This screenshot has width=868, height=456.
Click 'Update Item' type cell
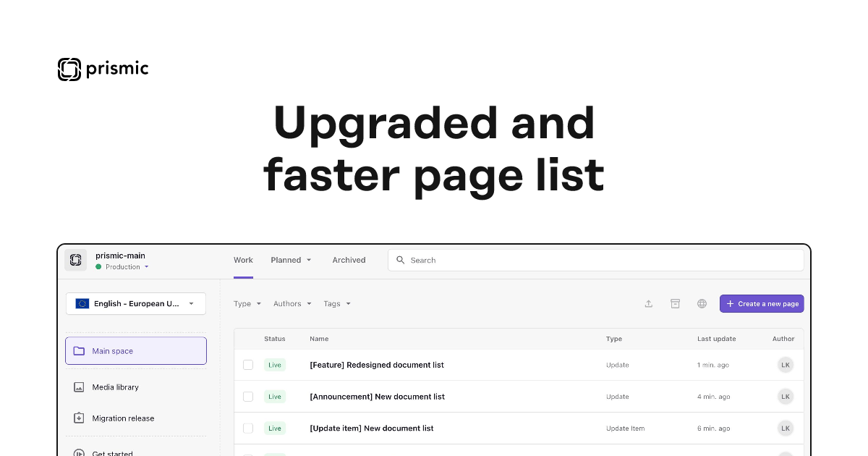coord(625,428)
